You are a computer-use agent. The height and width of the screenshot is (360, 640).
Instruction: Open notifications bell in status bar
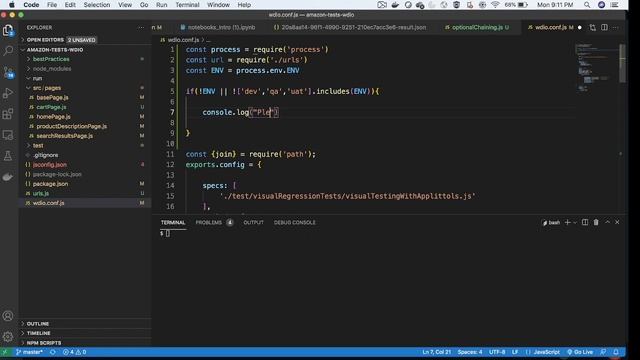click(616, 352)
